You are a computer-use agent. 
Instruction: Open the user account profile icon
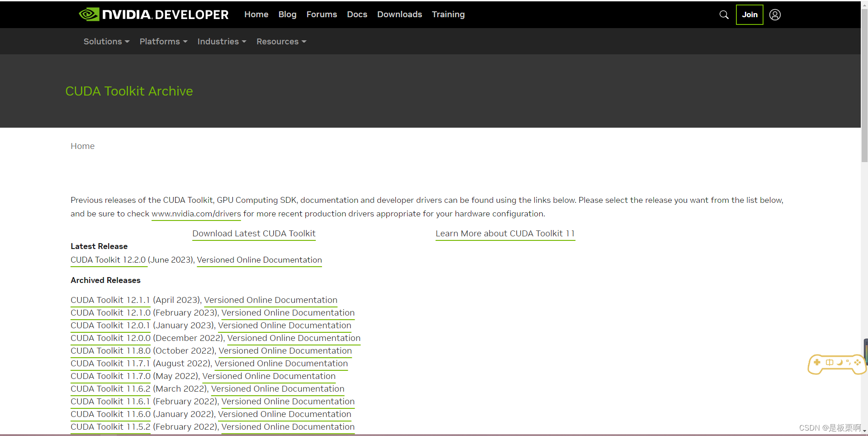click(x=775, y=15)
